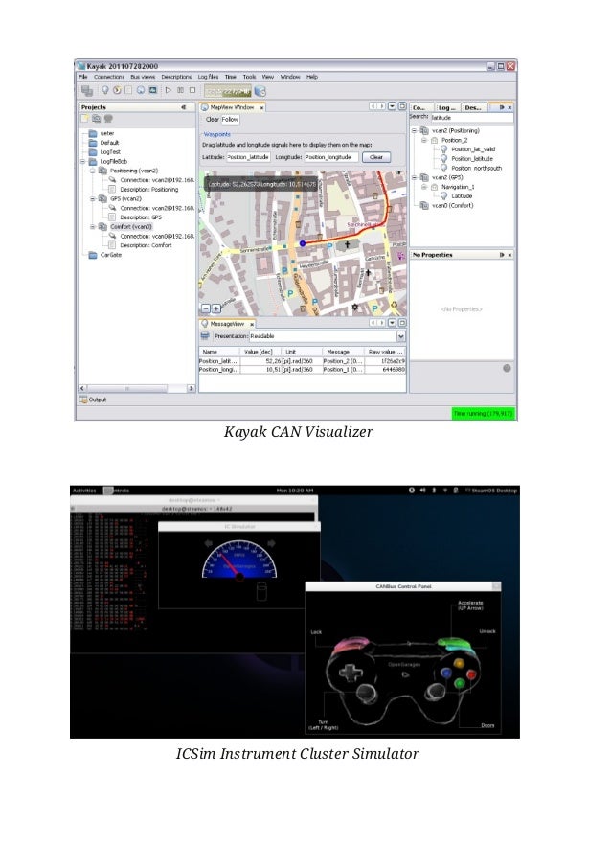Click the left analog stick on controller

tap(365, 692)
